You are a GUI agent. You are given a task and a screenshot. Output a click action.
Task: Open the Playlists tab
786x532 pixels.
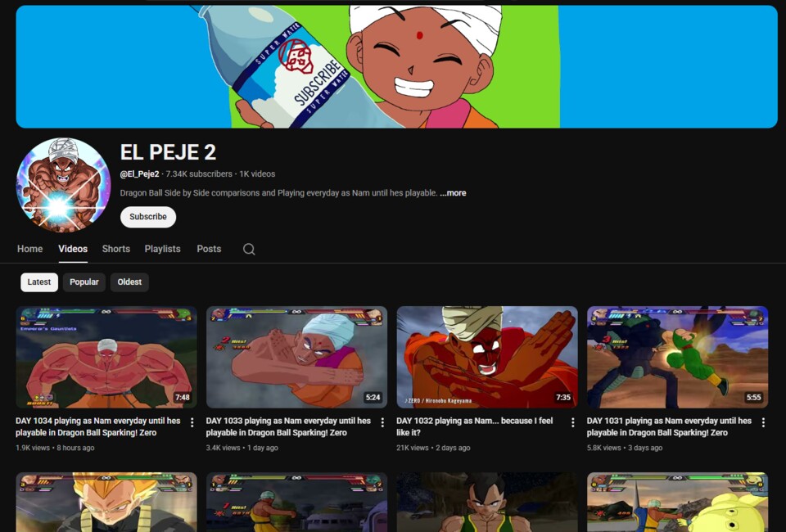click(162, 249)
